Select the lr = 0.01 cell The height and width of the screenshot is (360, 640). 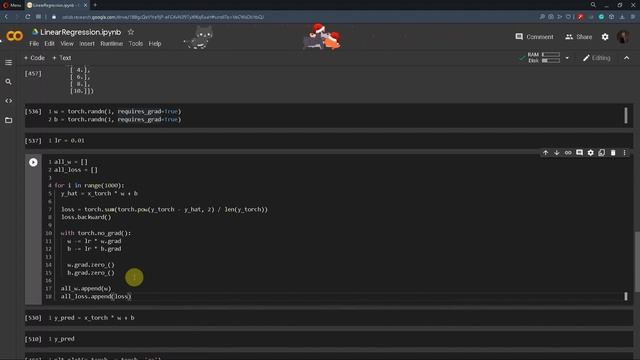coord(329,141)
